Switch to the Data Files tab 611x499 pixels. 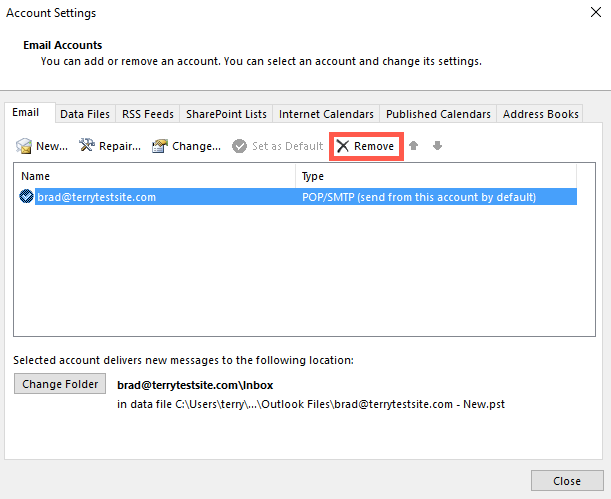pyautogui.click(x=85, y=114)
